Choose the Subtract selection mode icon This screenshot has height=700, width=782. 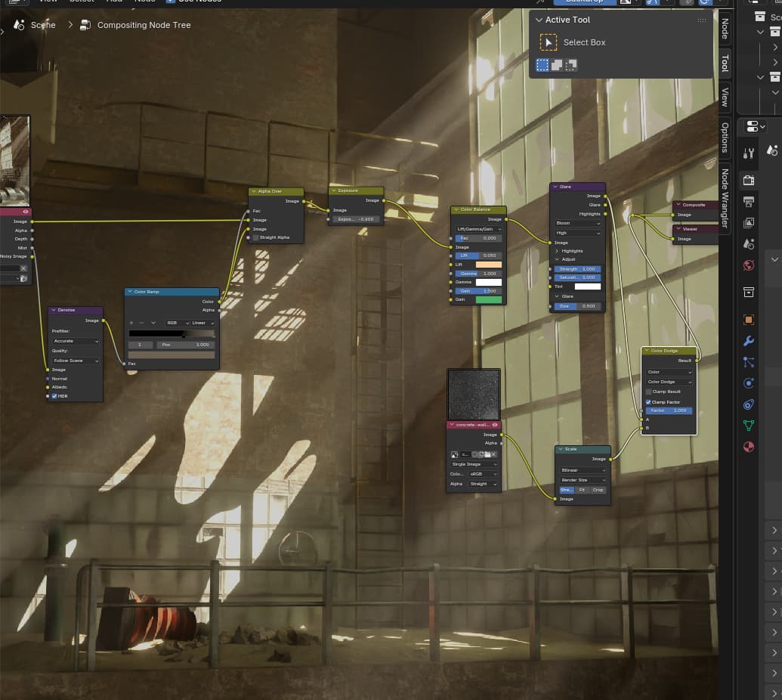[x=571, y=65]
